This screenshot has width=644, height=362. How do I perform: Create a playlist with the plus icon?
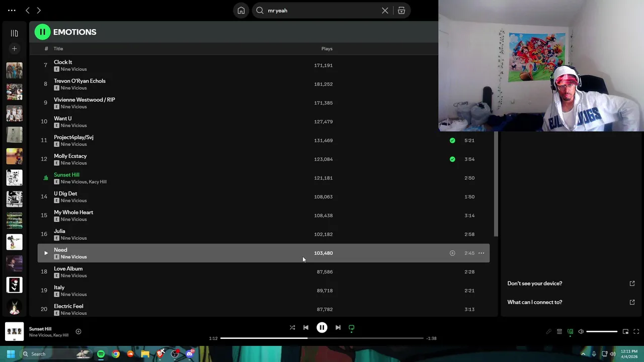[x=14, y=49]
